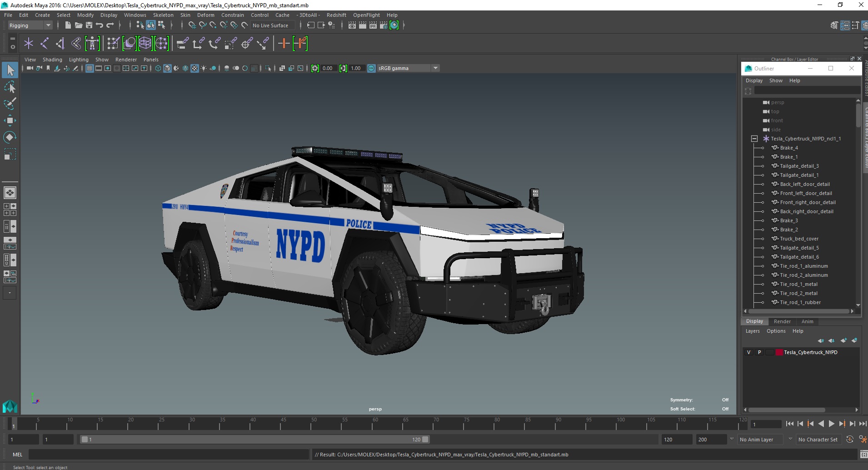Open the Skeleton menu
This screenshot has height=470, width=868.
(163, 15)
